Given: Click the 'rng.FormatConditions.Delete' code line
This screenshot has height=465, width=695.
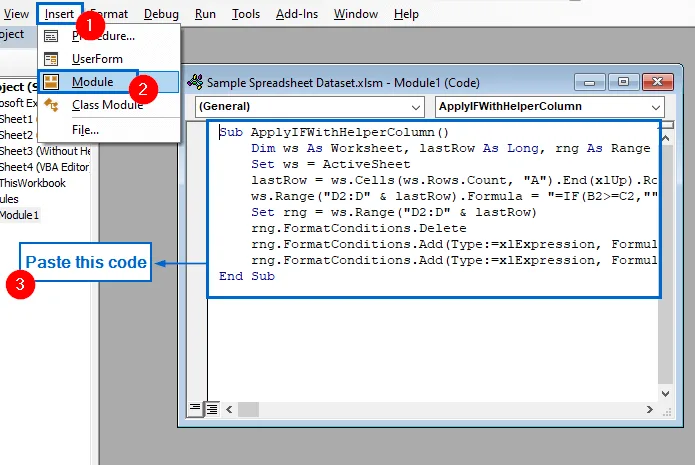Looking at the screenshot, I should tap(359, 228).
